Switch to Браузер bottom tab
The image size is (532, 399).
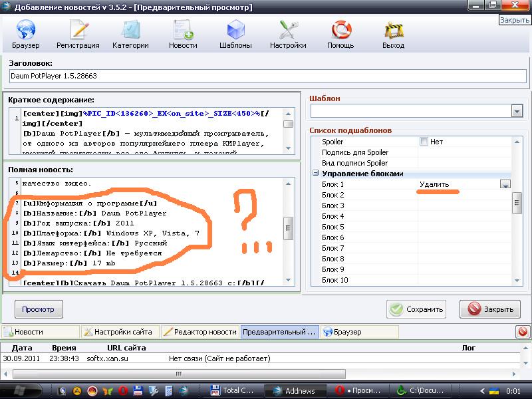tap(360, 332)
